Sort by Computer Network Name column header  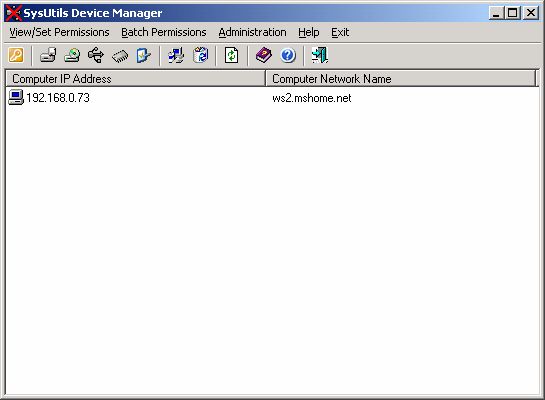pos(401,79)
